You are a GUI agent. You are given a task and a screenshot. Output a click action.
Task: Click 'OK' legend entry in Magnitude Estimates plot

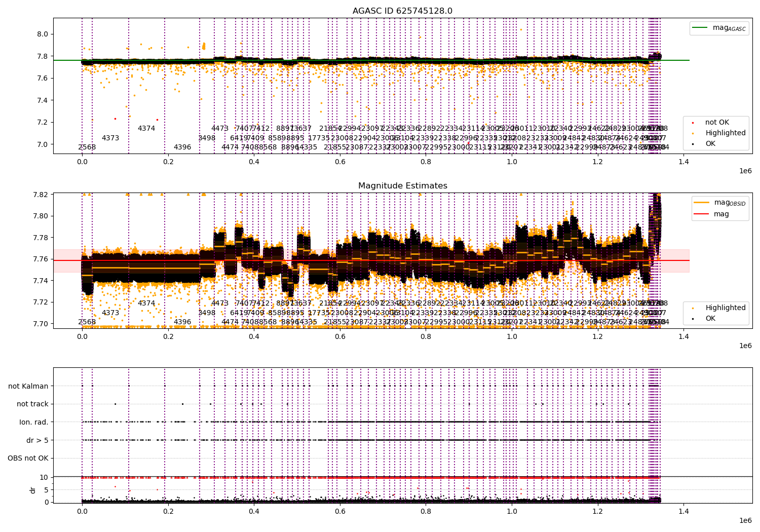710,319
